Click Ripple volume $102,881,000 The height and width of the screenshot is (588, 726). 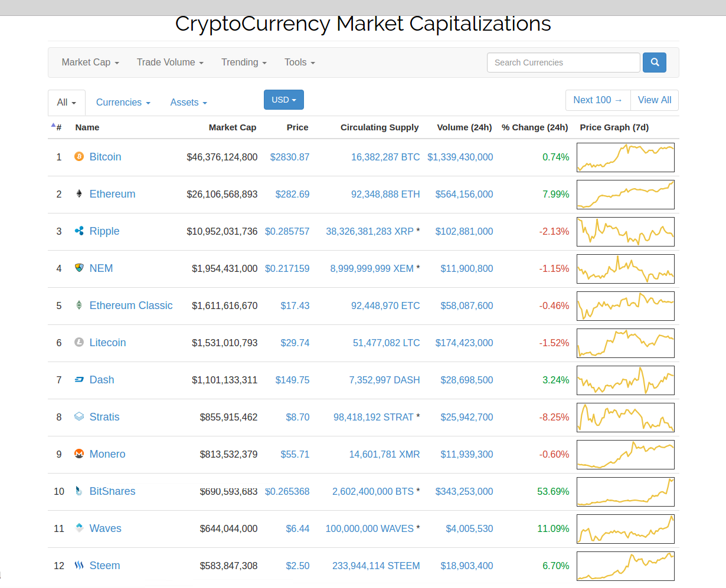pyautogui.click(x=465, y=231)
